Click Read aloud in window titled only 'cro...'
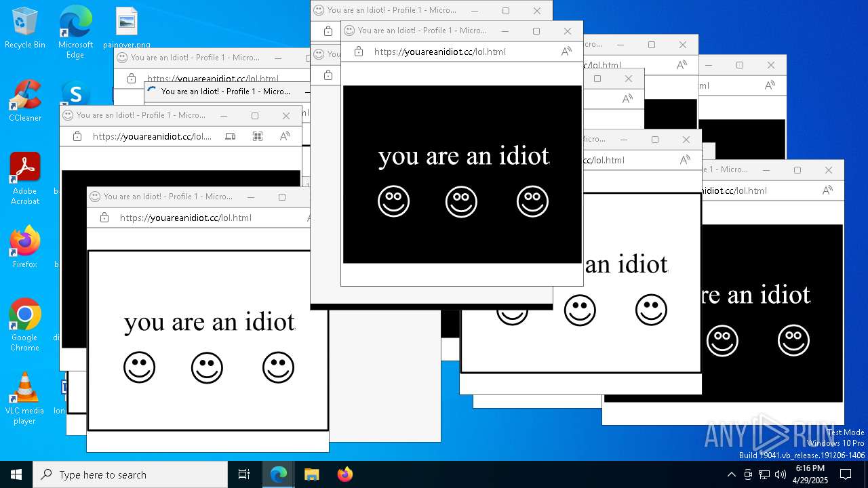This screenshot has height=488, width=868. click(682, 65)
